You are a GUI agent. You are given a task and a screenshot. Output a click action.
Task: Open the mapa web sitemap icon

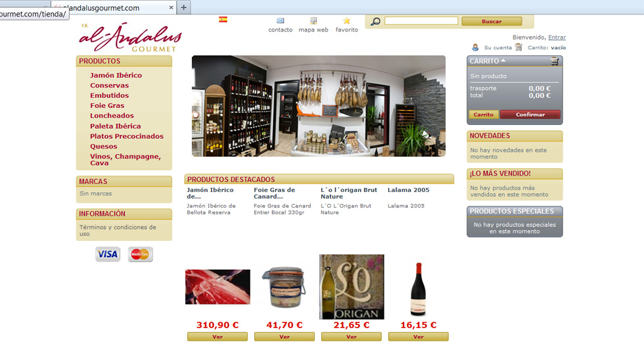(313, 20)
